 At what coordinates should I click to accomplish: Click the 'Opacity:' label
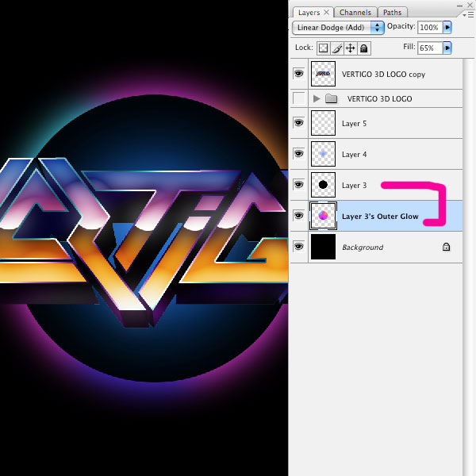[x=401, y=26]
